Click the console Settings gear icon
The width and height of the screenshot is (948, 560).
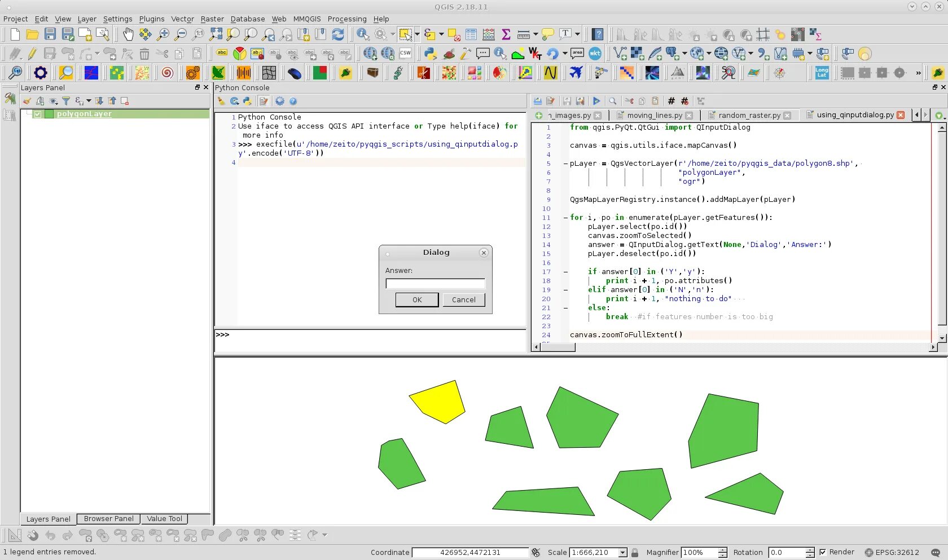pyautogui.click(x=280, y=101)
